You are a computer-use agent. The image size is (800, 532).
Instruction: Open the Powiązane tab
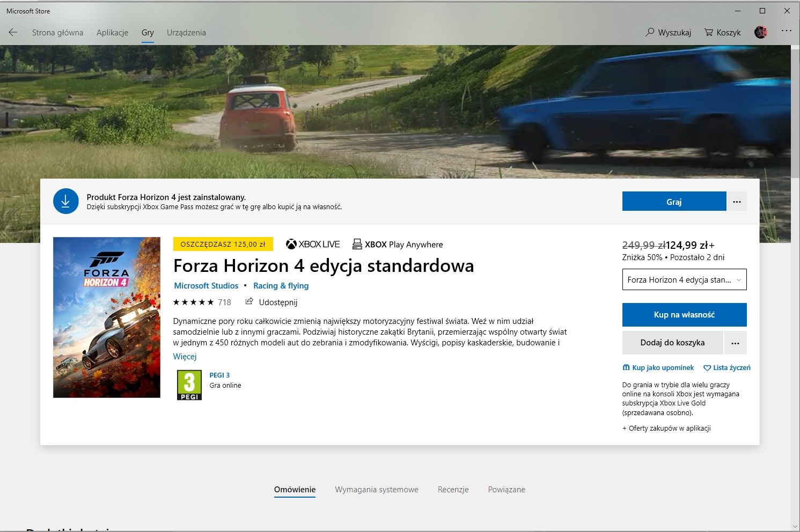click(x=507, y=490)
